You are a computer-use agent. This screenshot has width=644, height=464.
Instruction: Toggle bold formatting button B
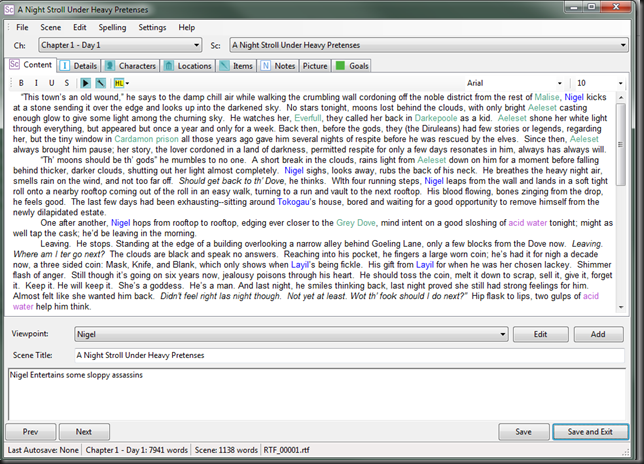coord(21,83)
